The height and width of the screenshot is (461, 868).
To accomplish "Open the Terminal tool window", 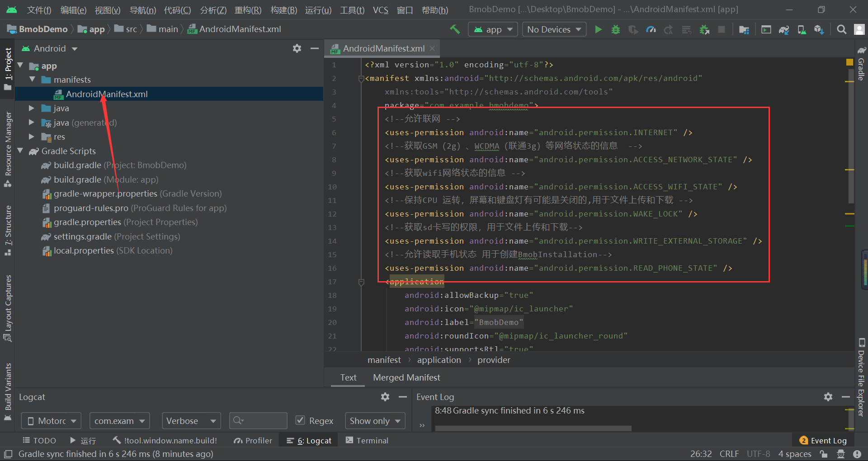I will coord(367,440).
